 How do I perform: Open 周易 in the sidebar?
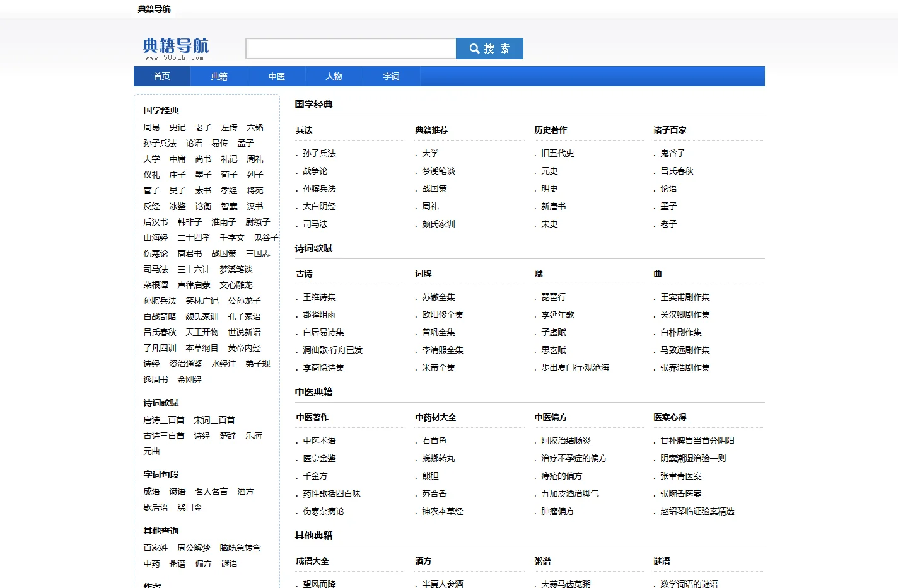[151, 127]
